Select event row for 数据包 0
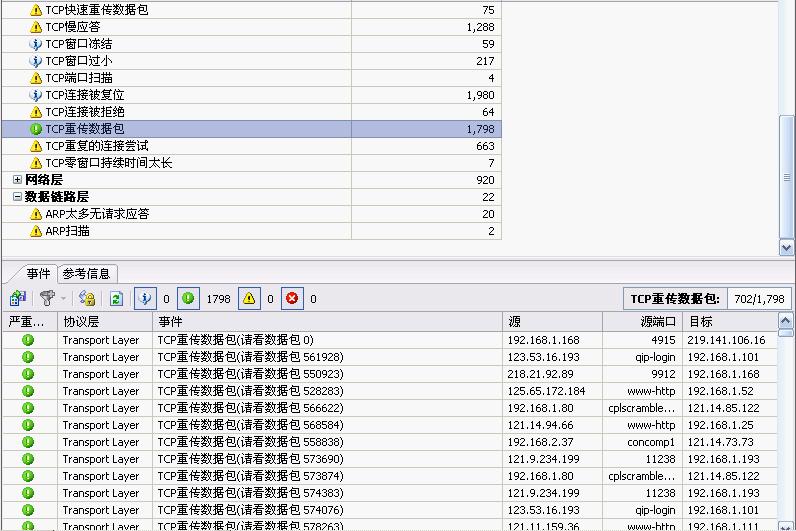 click(389, 340)
